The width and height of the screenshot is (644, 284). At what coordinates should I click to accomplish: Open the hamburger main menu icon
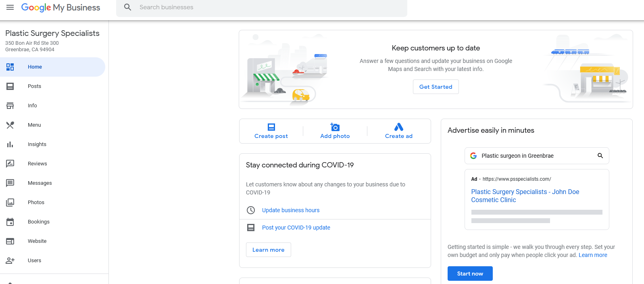tap(10, 7)
